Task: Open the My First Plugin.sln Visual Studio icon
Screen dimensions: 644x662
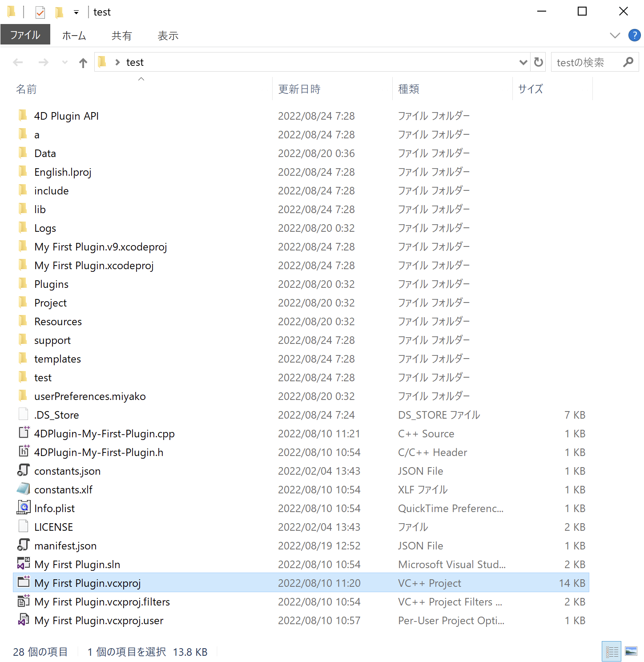Action: click(x=24, y=564)
